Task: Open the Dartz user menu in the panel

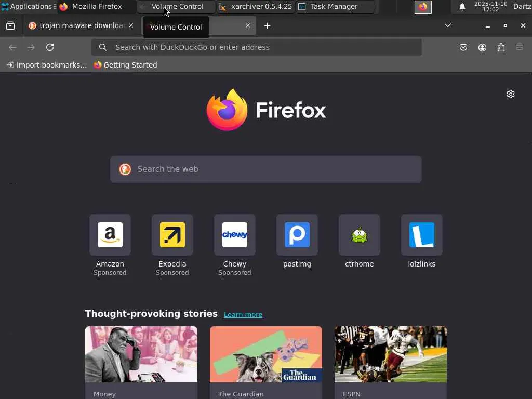Action: 522,6
